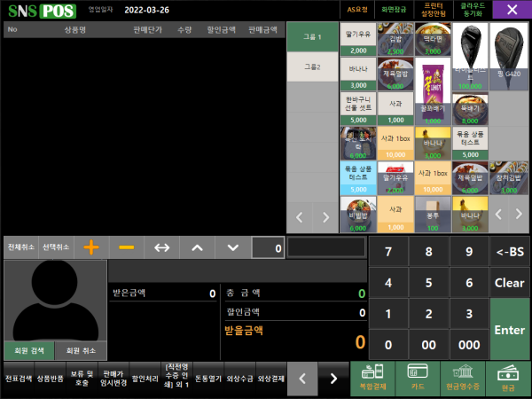The height and width of the screenshot is (399, 532).
Task: Click the orange minus quantity icon
Action: [x=126, y=247]
